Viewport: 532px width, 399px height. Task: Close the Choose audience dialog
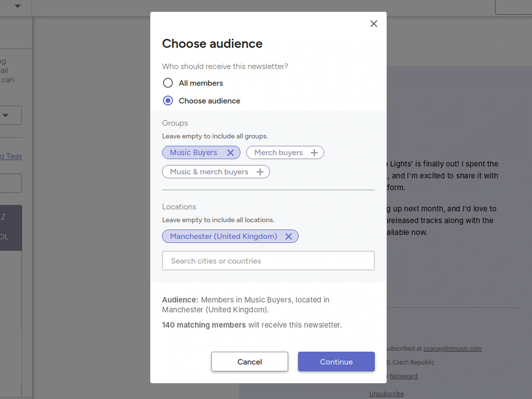pyautogui.click(x=374, y=24)
